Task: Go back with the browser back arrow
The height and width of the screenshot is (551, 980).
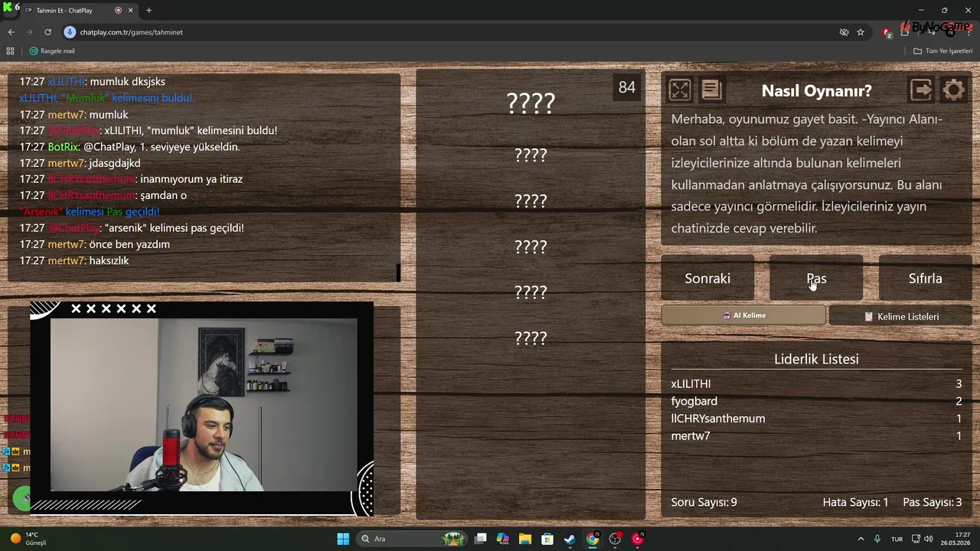Action: (x=11, y=32)
